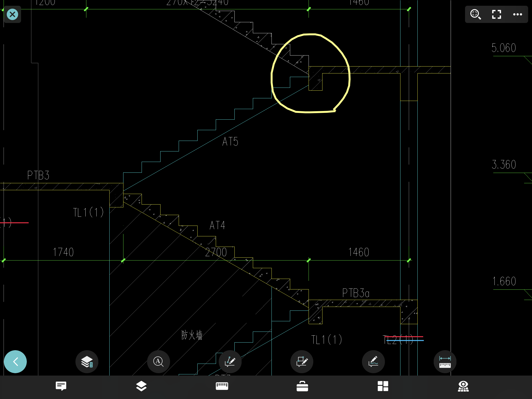This screenshot has width=532, height=399.
Task: Open the view camera icon in bottom bar
Action: tap(463, 386)
